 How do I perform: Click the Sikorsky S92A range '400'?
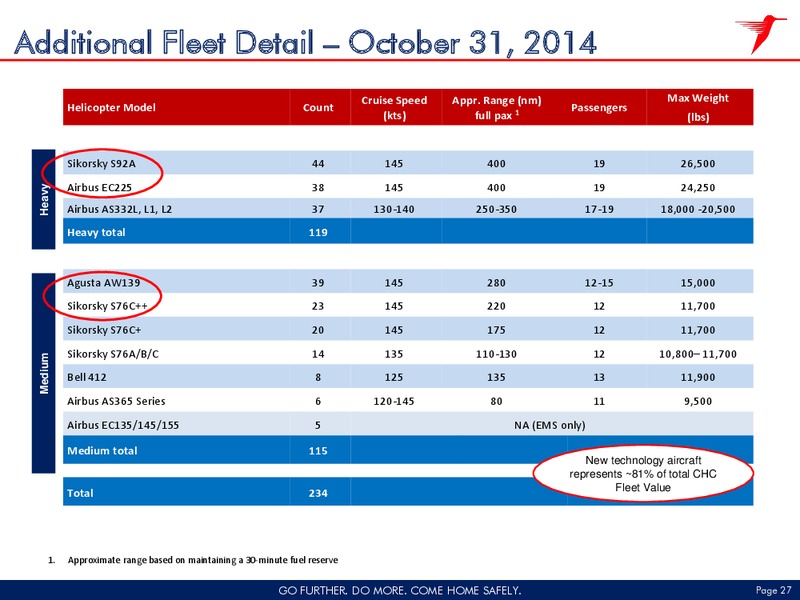click(496, 164)
